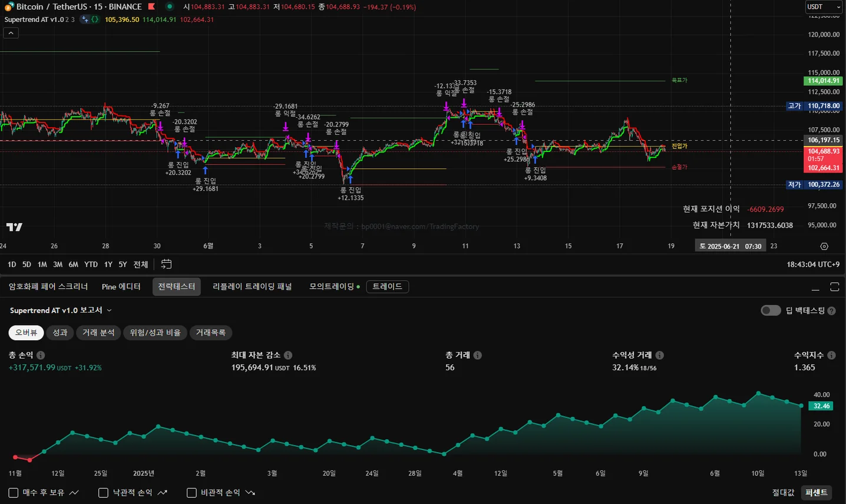Enable the 딥 백테스팅 toggle switch
The height and width of the screenshot is (504, 846).
[x=771, y=310]
